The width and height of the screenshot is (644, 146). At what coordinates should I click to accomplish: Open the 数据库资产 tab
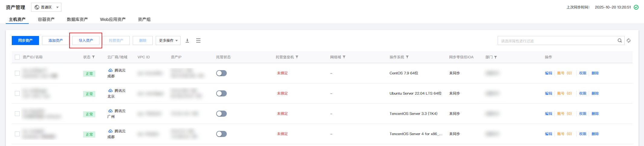[77, 19]
